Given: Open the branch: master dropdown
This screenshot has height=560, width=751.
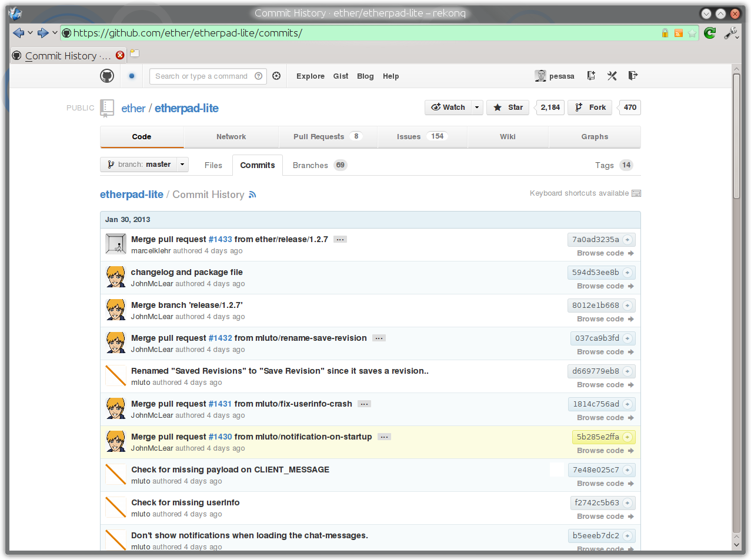Looking at the screenshot, I should click(144, 165).
